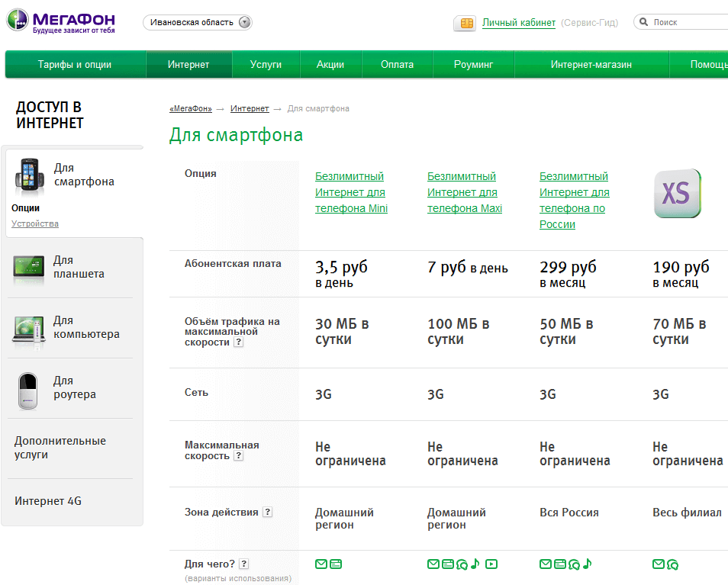Click the 7 руб в день price
The width and height of the screenshot is (728, 585).
pyautogui.click(x=468, y=268)
